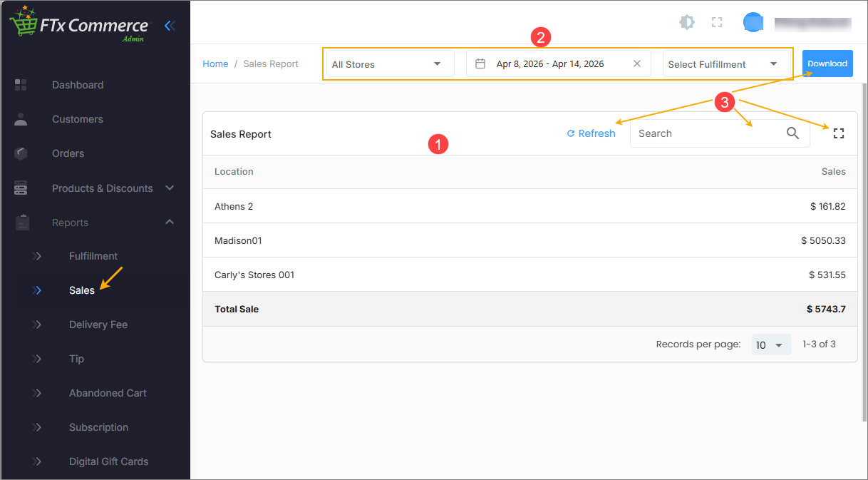Collapse the sidebar with double-chevron icon
The width and height of the screenshot is (868, 480).
[x=170, y=26]
